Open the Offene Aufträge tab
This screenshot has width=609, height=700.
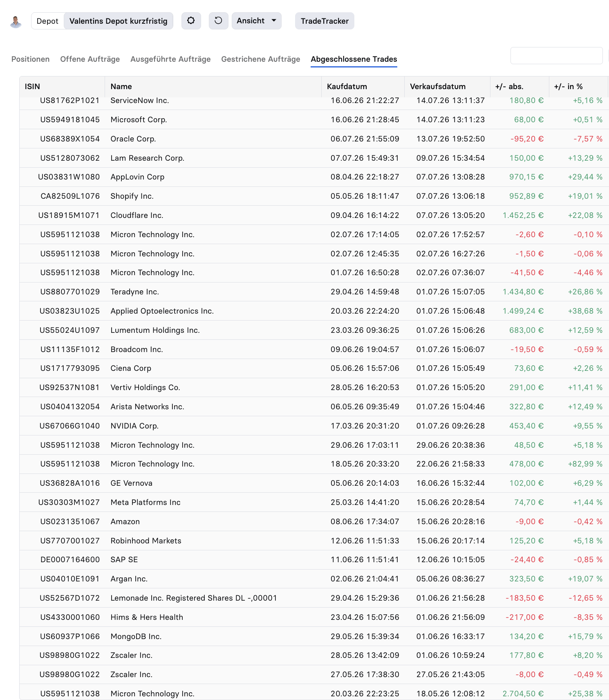90,59
